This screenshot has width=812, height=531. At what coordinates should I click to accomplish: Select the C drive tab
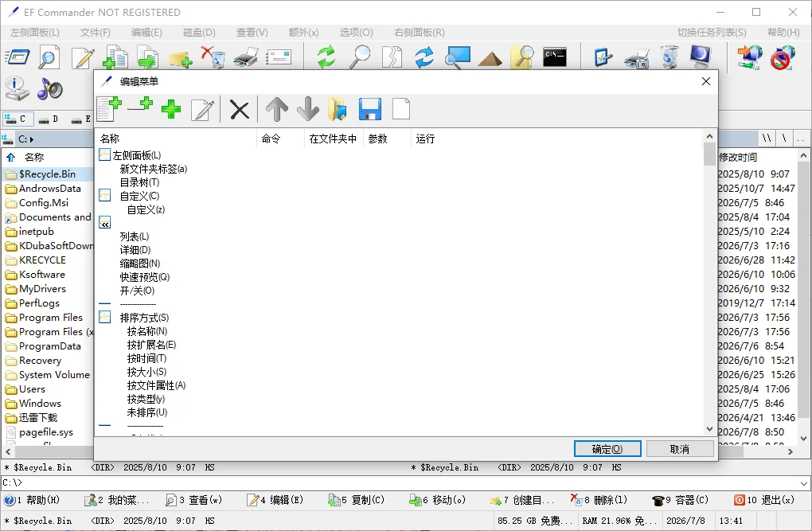[x=18, y=119]
